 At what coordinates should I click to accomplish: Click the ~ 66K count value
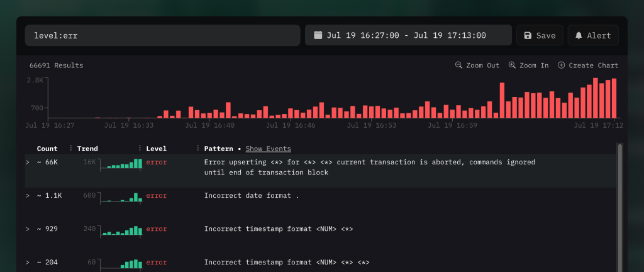[47, 162]
